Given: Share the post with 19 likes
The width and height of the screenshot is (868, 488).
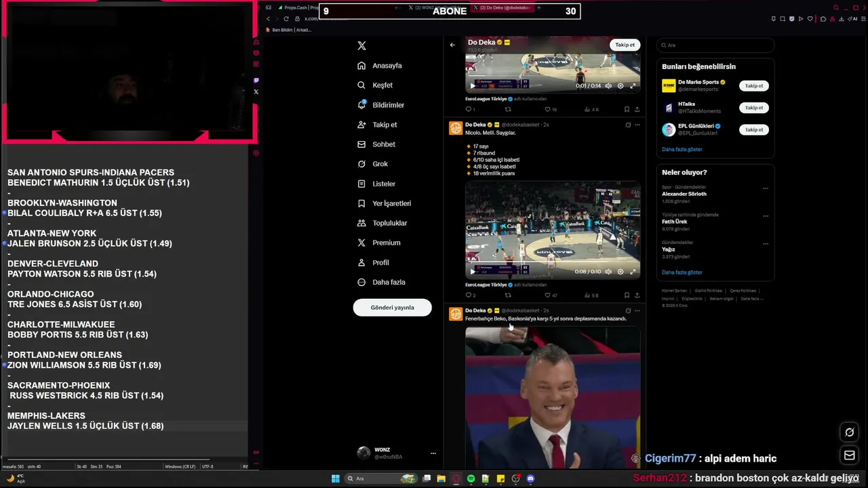Looking at the screenshot, I should pos(637,109).
